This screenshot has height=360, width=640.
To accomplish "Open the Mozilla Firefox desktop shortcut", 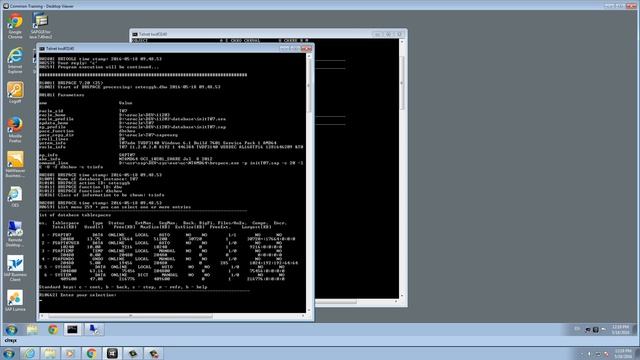I will 15,129.
